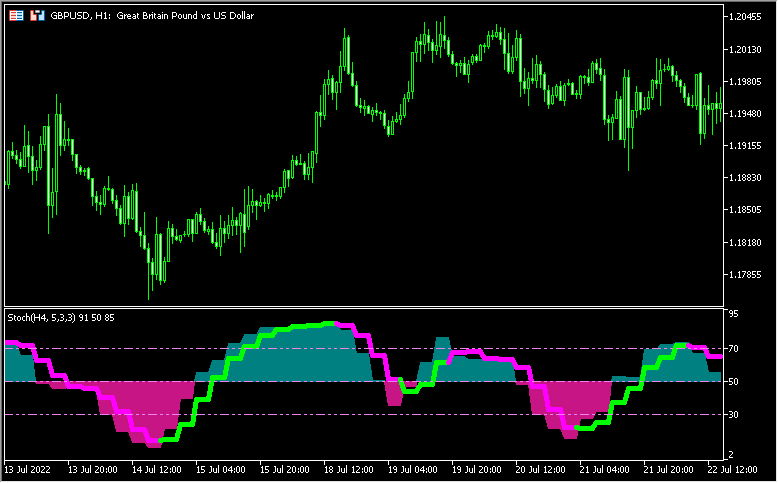
Task: Click the 19 Jul 04:00 time label
Action: click(x=413, y=470)
